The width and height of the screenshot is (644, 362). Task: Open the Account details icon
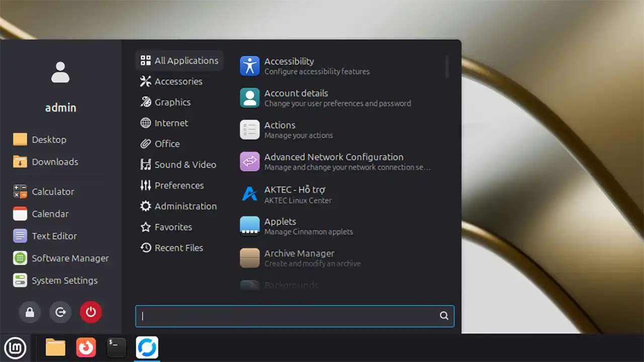point(250,98)
